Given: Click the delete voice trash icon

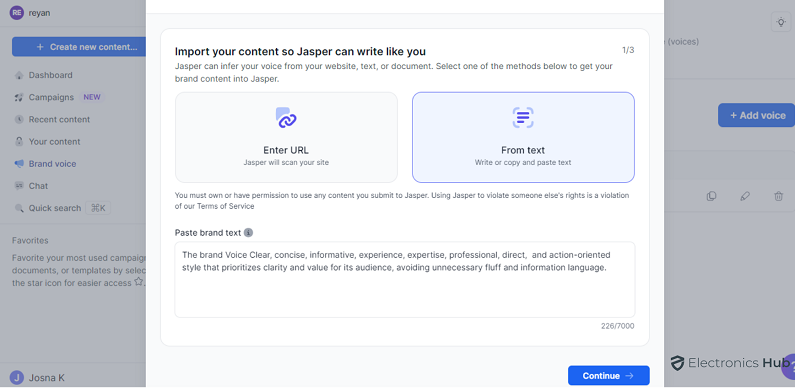Looking at the screenshot, I should 779,196.
